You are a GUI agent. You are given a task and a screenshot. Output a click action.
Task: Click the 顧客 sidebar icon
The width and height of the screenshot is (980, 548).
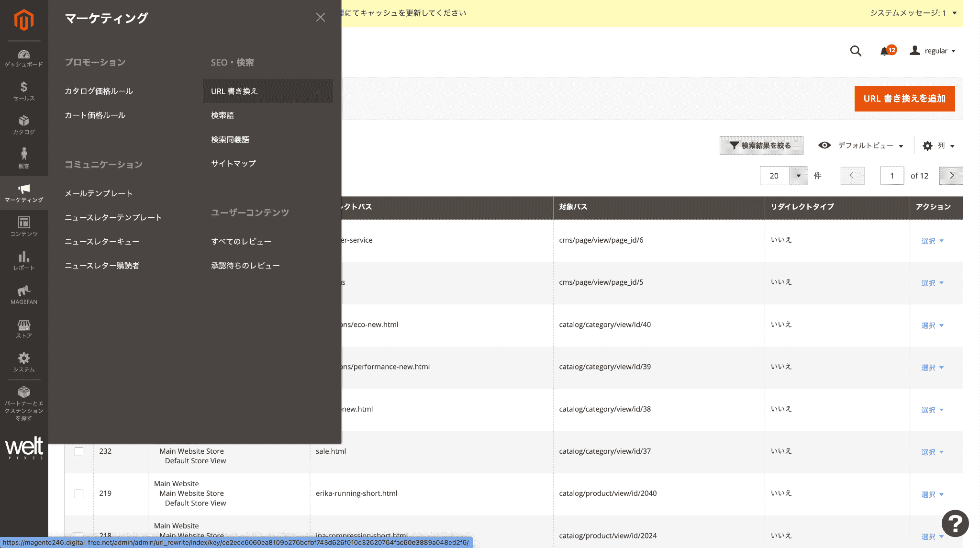24,158
